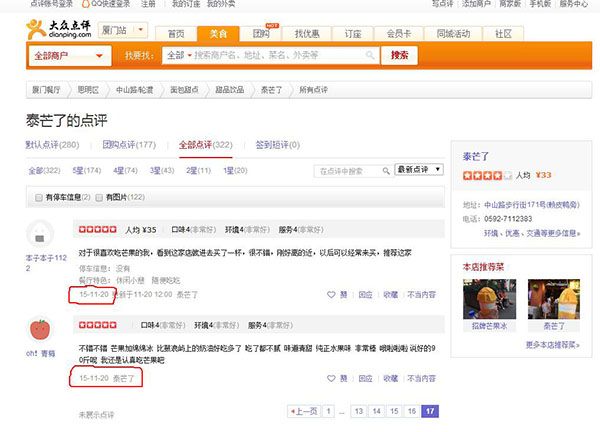Viewport: 600px width, 432px height.
Task: Open the 泰芒了 shop title in sidebar
Action: tap(476, 156)
